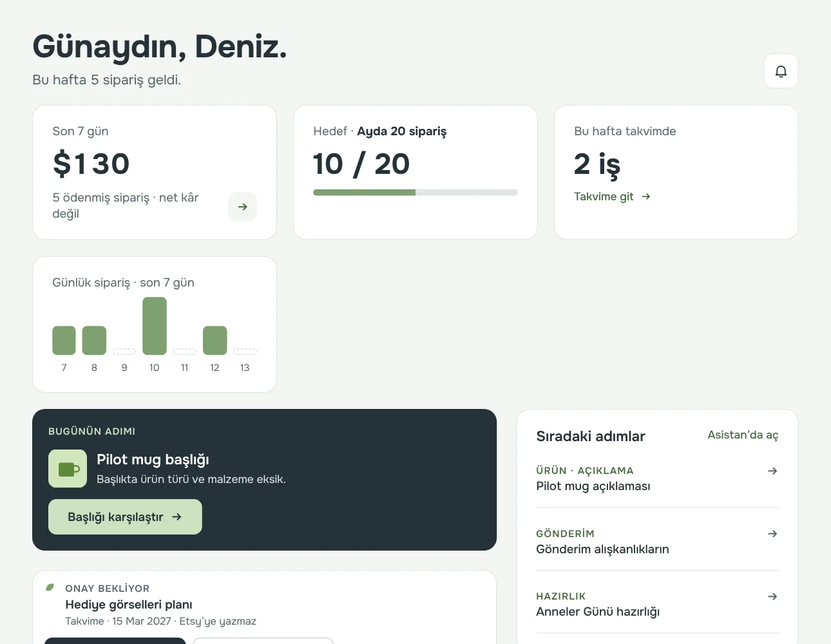Screen dimensions: 831x644
Task: Click arrow next to Gönderim alışkanlıkların
Action: [x=772, y=534]
